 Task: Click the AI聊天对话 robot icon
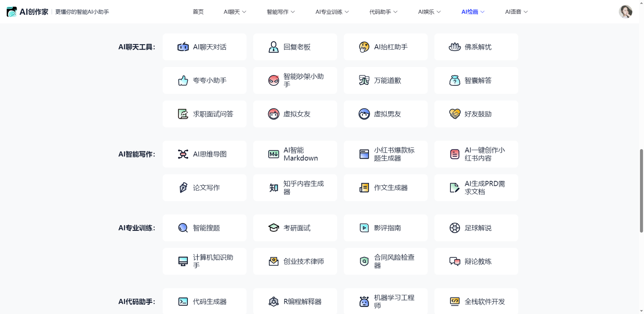(x=183, y=47)
